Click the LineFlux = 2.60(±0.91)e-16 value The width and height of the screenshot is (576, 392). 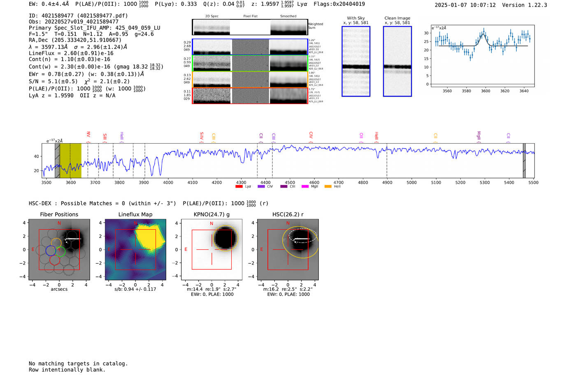pos(71,53)
